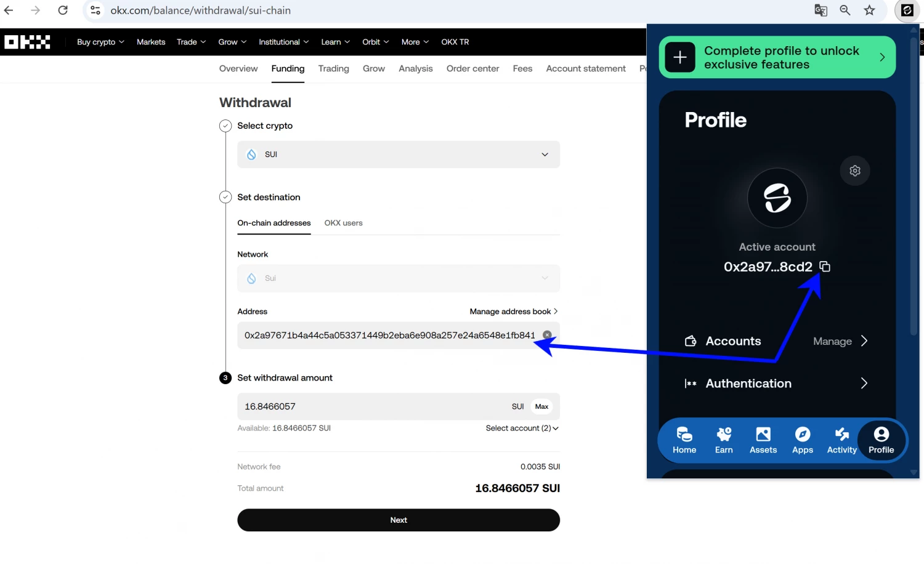This screenshot has height=564, width=924.
Task: Open the Grow tab in assets navigation
Action: (x=374, y=68)
